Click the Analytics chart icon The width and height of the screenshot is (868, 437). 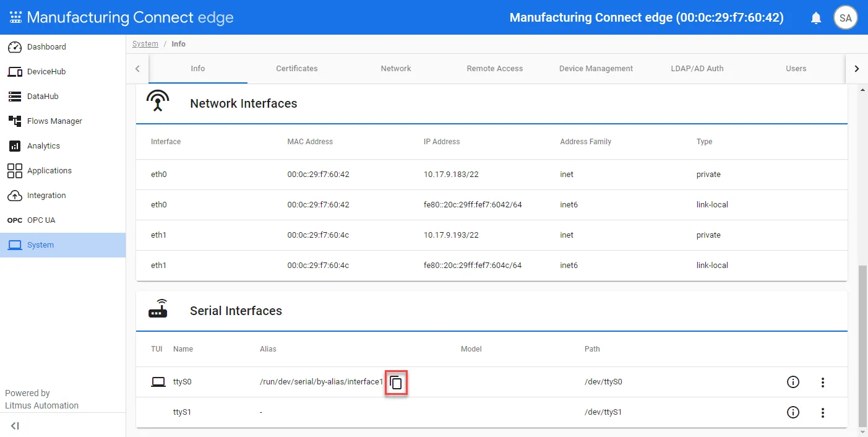click(x=15, y=146)
